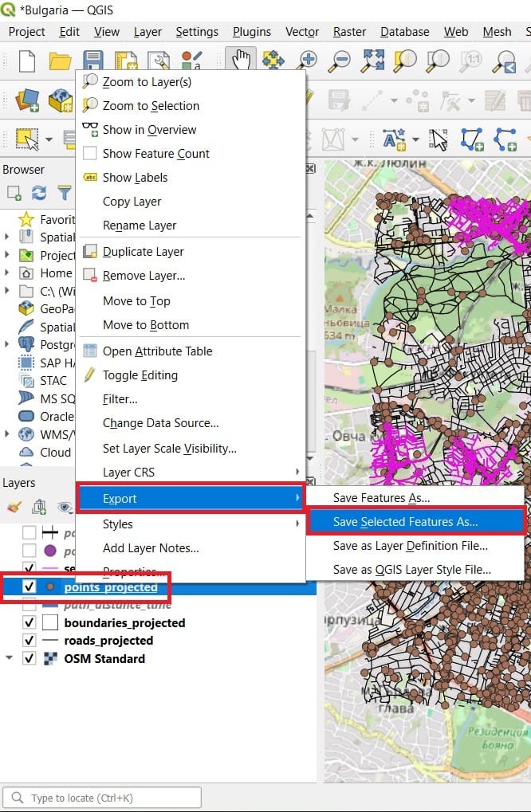Screen dimensions: 531x812
Task: Open the Data Source Manager icon
Action: pos(27,100)
